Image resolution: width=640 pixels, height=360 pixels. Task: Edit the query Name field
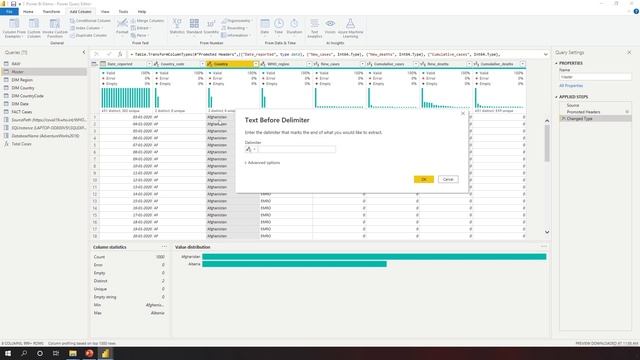595,77
